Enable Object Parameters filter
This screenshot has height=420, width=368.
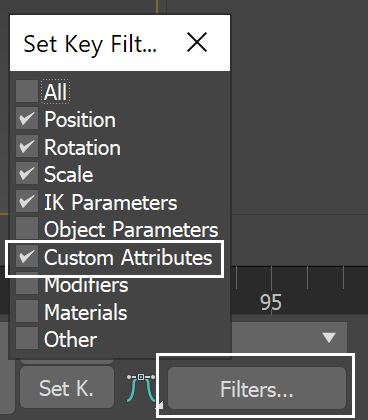[x=27, y=228]
